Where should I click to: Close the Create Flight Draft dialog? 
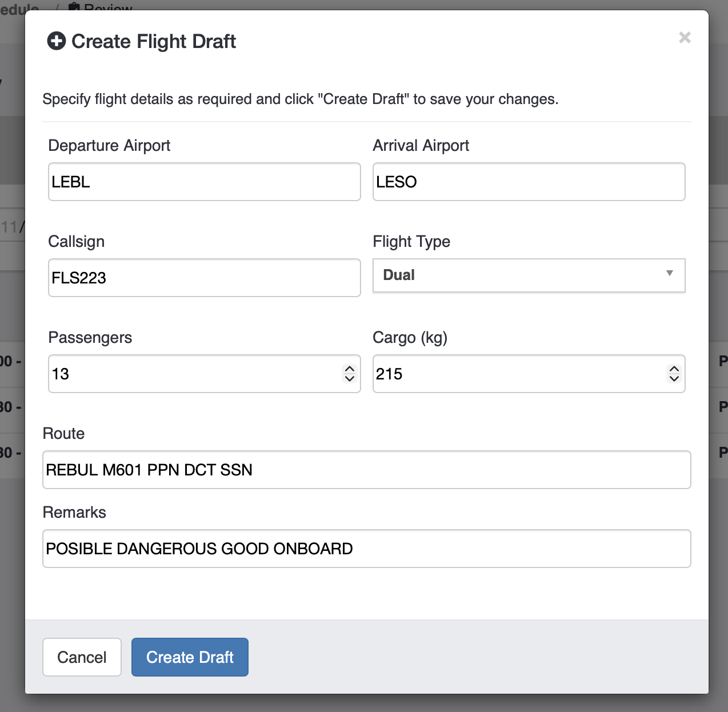[x=685, y=38]
